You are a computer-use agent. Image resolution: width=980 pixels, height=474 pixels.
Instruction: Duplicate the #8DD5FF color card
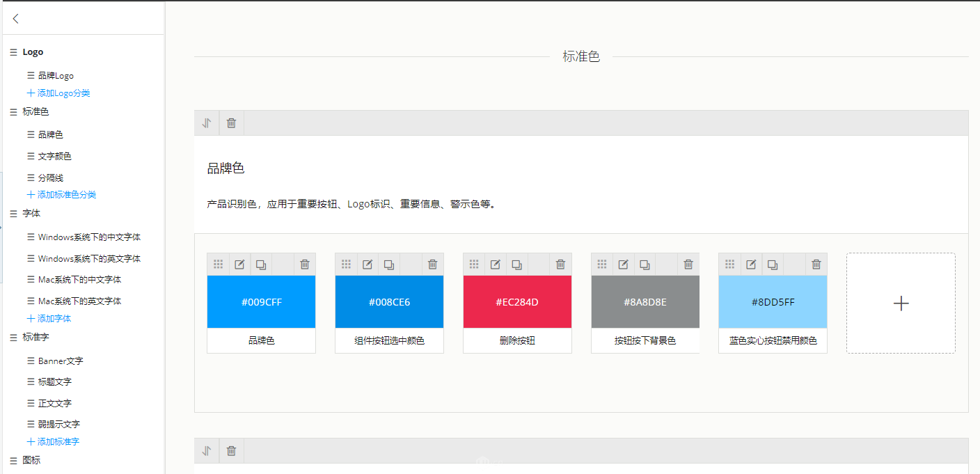[773, 264]
